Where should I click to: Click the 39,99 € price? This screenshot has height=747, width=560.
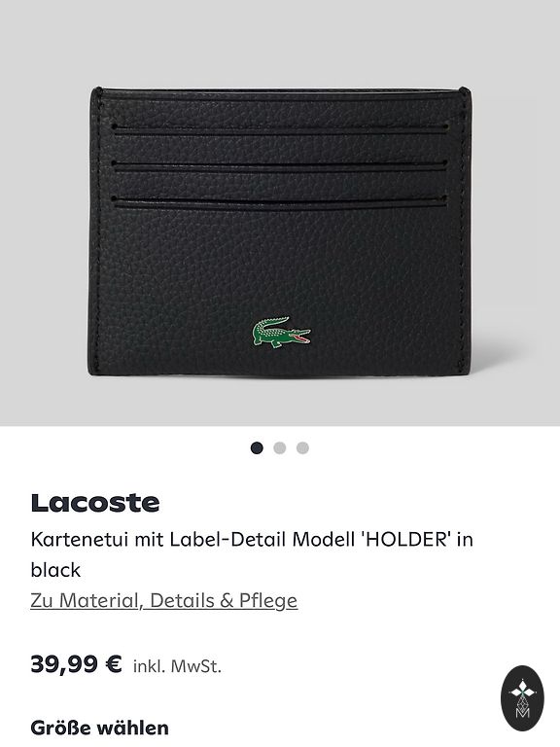pyautogui.click(x=76, y=664)
